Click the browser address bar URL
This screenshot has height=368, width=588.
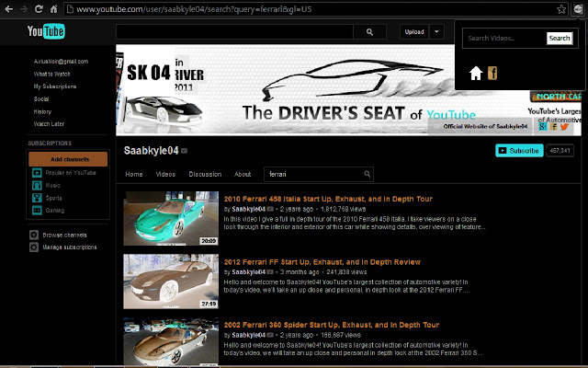(194, 9)
